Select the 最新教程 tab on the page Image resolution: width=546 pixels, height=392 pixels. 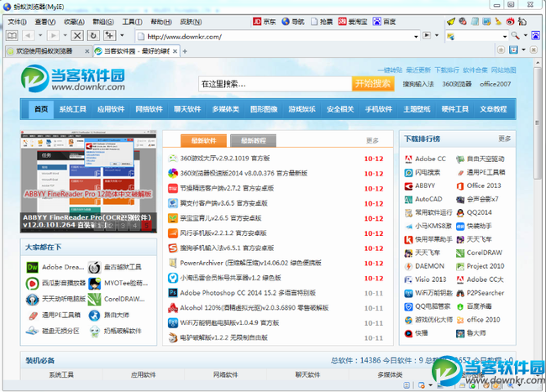coord(253,141)
